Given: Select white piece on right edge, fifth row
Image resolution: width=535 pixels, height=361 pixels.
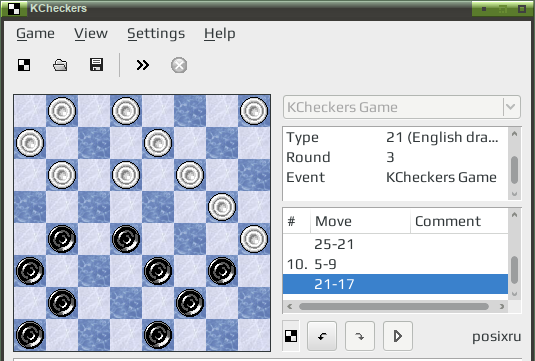Looking at the screenshot, I should (x=254, y=239).
